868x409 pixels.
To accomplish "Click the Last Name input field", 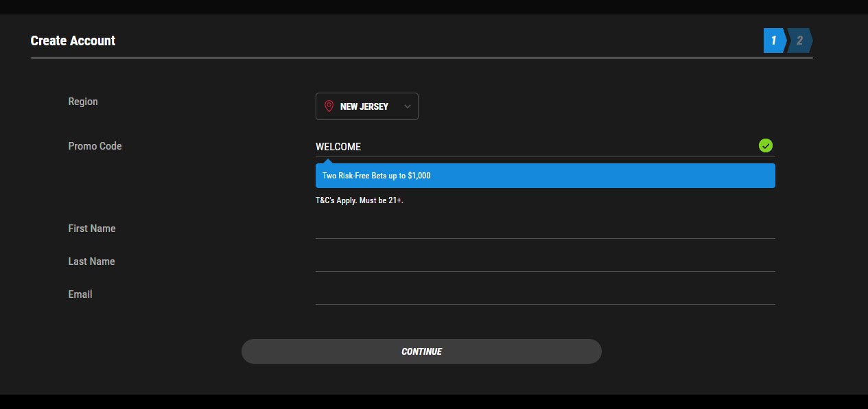I will pyautogui.click(x=546, y=261).
